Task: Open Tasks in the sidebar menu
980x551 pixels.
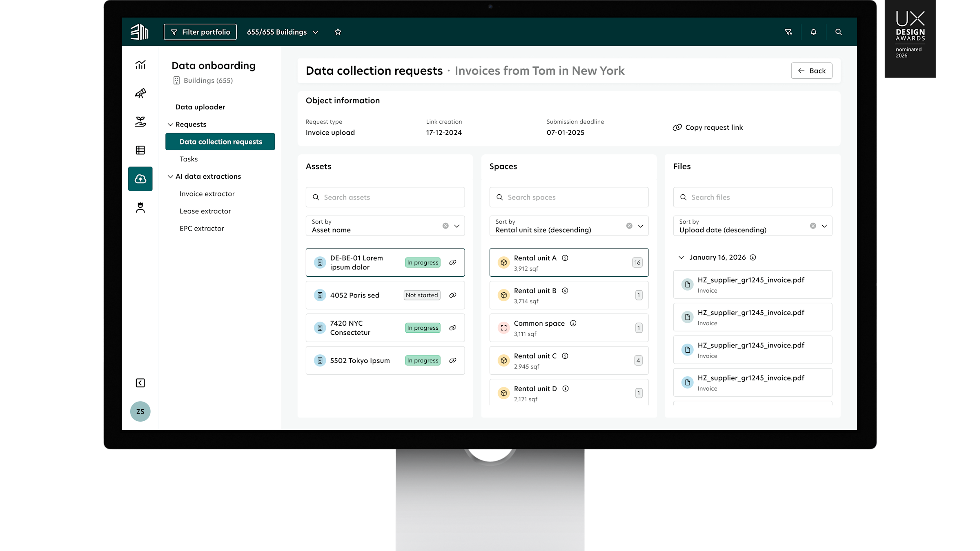Action: (189, 159)
